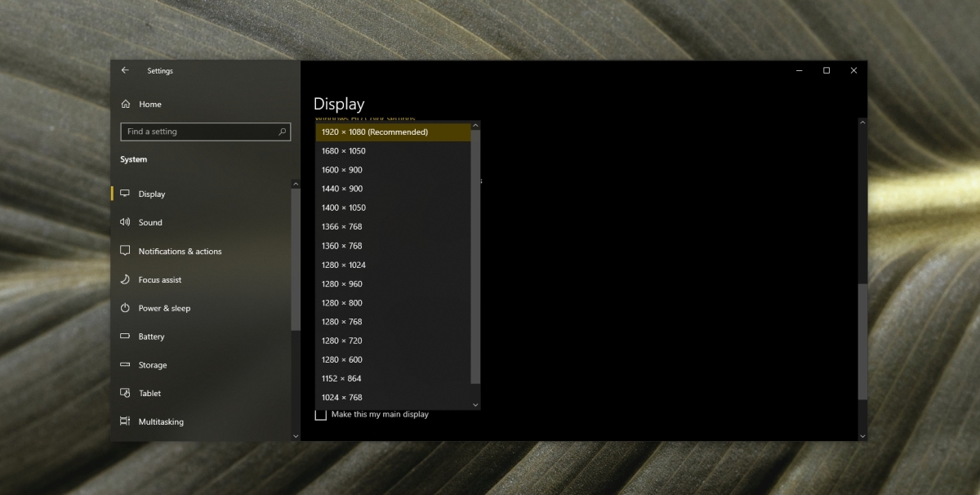Click the Find a setting search box
The width and height of the screenshot is (980, 495).
tap(205, 132)
